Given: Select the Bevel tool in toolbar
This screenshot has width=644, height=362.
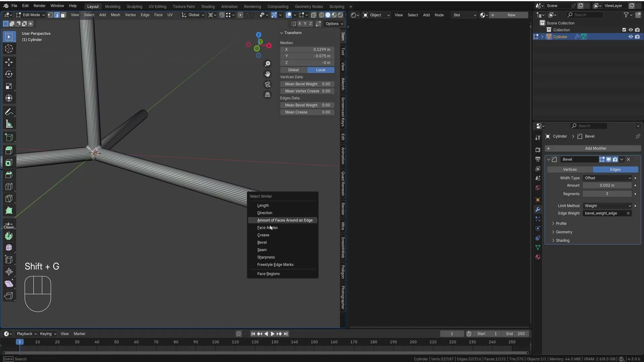Looking at the screenshot, I should click(9, 175).
